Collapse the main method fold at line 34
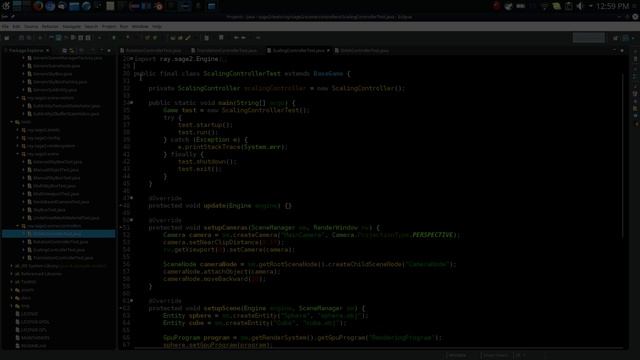 (x=131, y=103)
